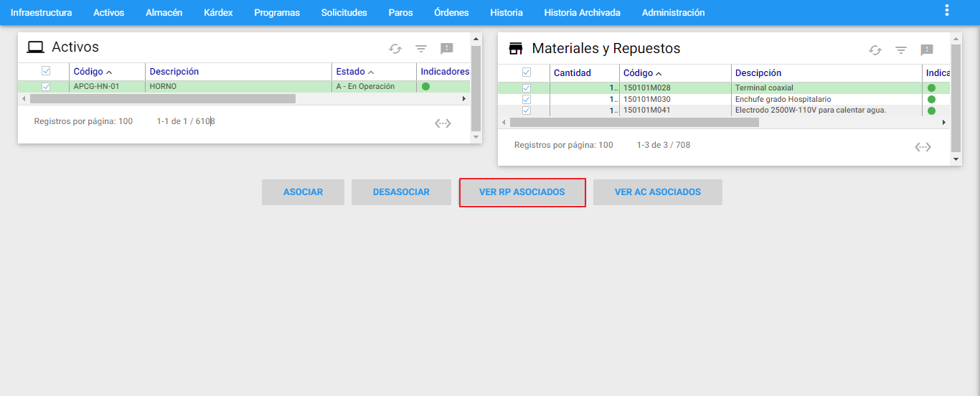Viewport: 980px width, 396px height.
Task: Uncheck the 150101M028 row checkbox
Action: (x=527, y=88)
